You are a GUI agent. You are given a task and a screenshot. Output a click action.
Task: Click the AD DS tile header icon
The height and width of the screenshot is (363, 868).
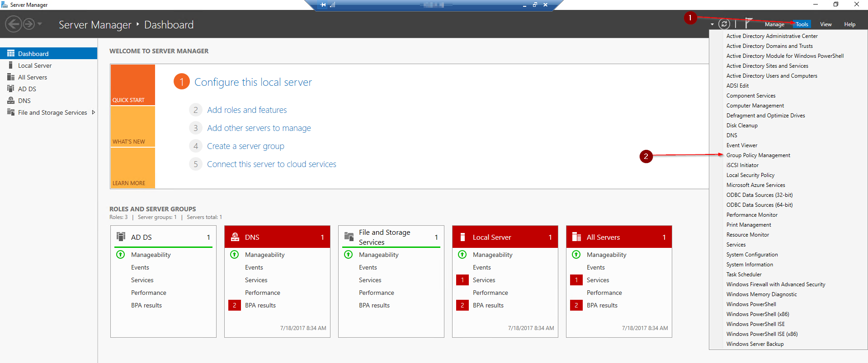point(121,237)
